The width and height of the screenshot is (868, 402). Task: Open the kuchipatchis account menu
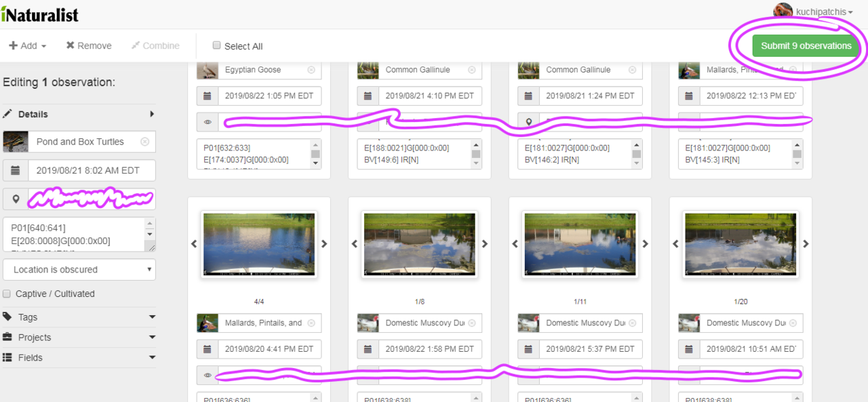825,12
